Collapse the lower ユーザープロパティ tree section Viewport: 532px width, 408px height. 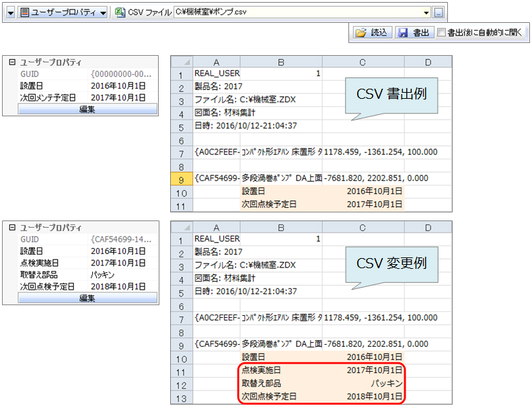click(x=11, y=227)
